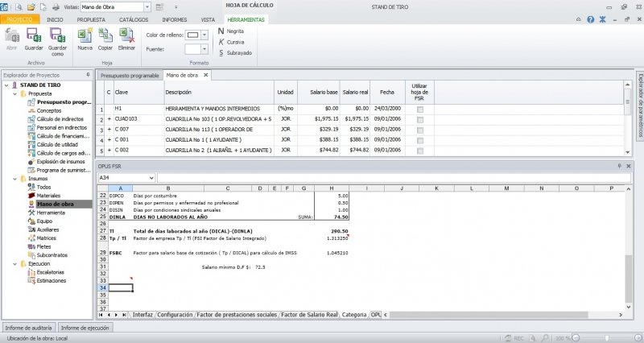
Task: Enable FSR checkbox for C 002 row
Action: (419, 150)
